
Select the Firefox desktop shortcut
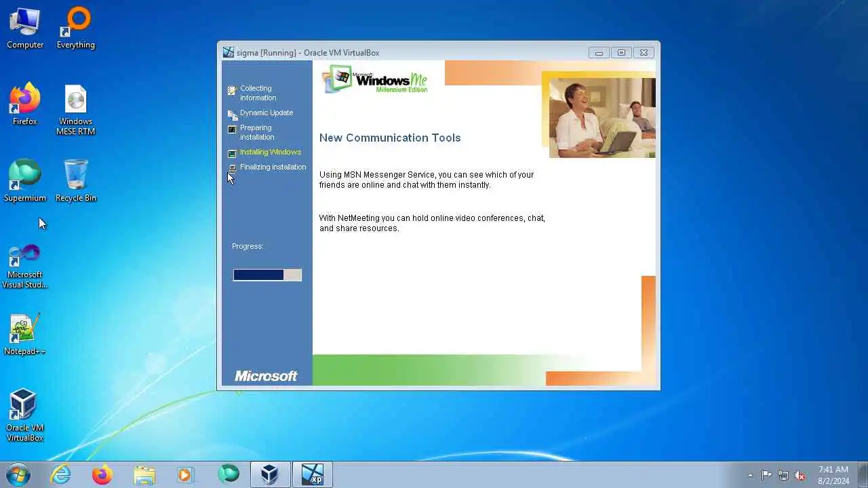[x=25, y=104]
